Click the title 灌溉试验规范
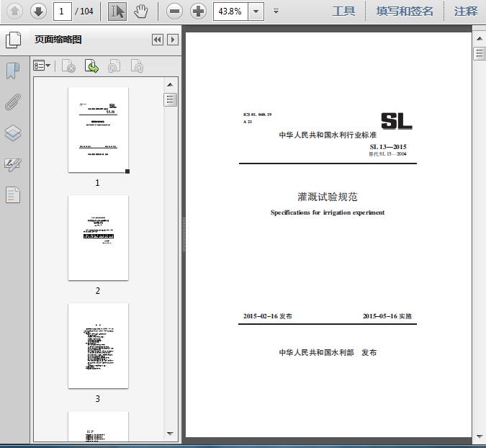The image size is (486, 448). (328, 197)
